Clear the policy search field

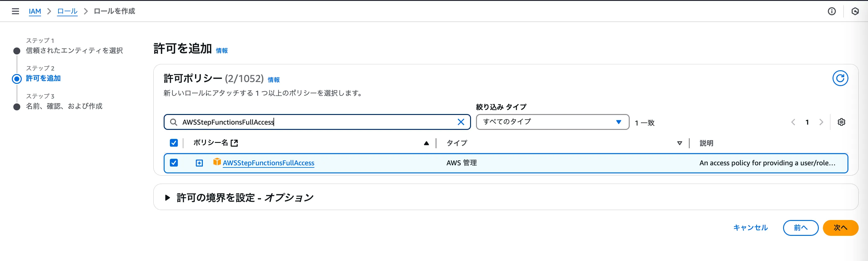(461, 122)
